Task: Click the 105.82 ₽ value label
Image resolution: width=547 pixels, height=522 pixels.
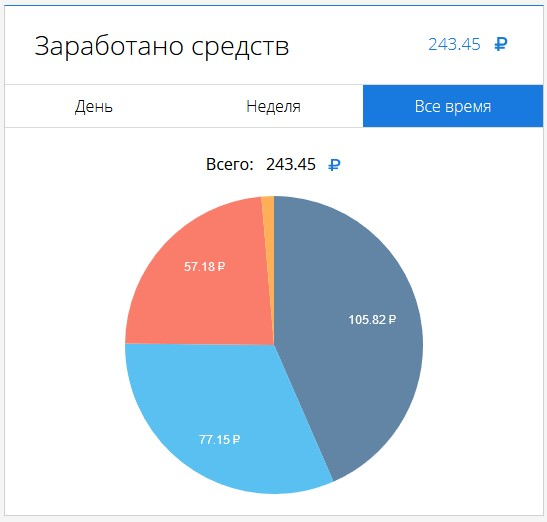Action: (372, 319)
